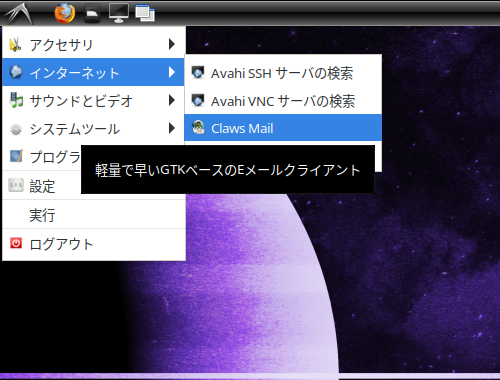Launch Firefox from the panel

pyautogui.click(x=65, y=13)
